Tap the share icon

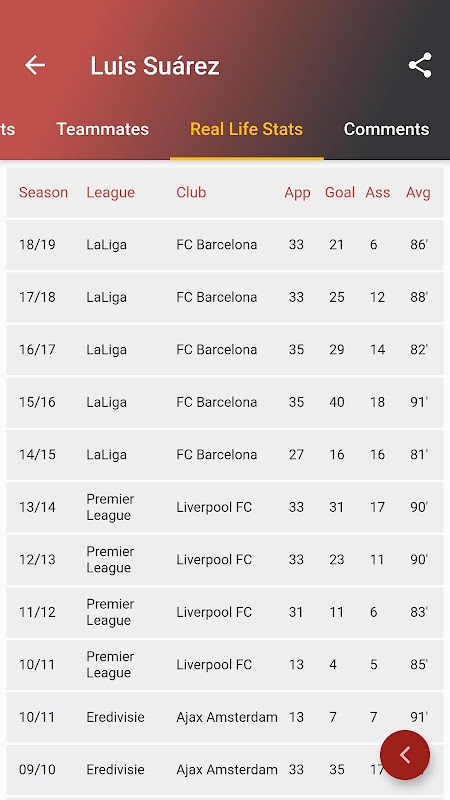tap(420, 65)
